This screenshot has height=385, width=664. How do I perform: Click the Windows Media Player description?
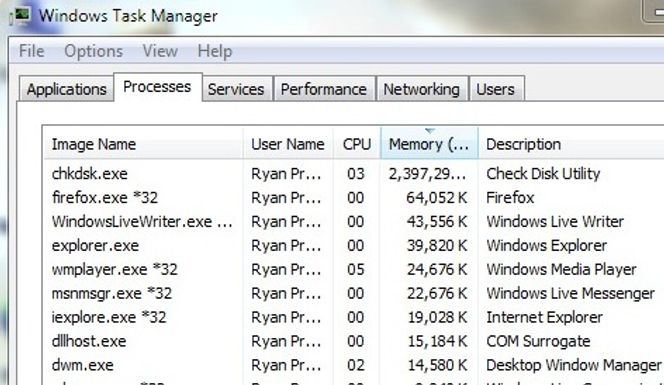coord(562,269)
